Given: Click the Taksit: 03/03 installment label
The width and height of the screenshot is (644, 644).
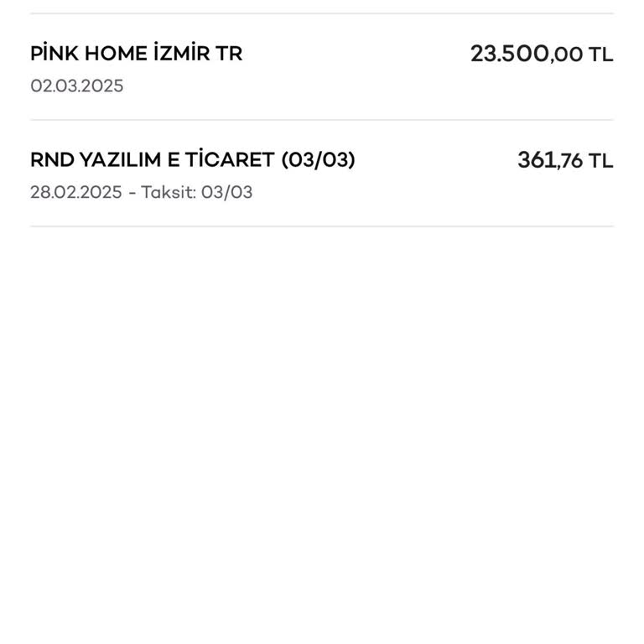Looking at the screenshot, I should (196, 192).
